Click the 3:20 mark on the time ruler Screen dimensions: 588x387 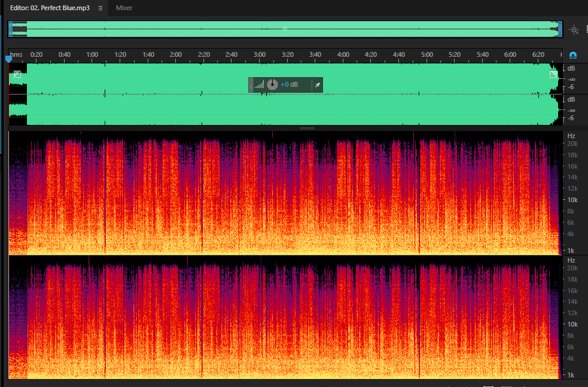(288, 55)
